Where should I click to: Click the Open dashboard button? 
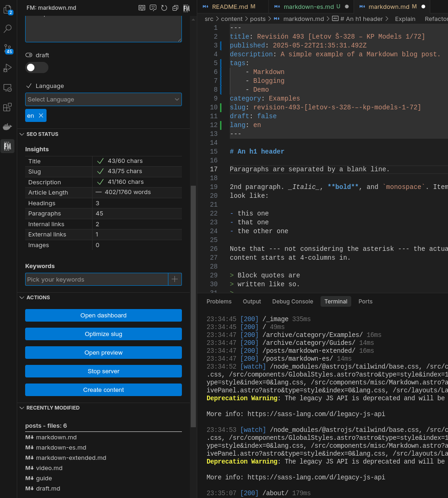pos(103,316)
